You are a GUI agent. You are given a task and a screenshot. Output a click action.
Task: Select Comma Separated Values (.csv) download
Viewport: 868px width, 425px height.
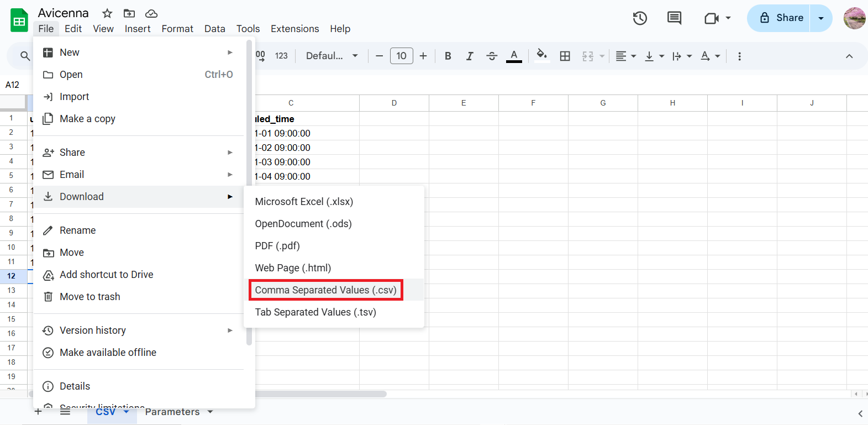(325, 290)
